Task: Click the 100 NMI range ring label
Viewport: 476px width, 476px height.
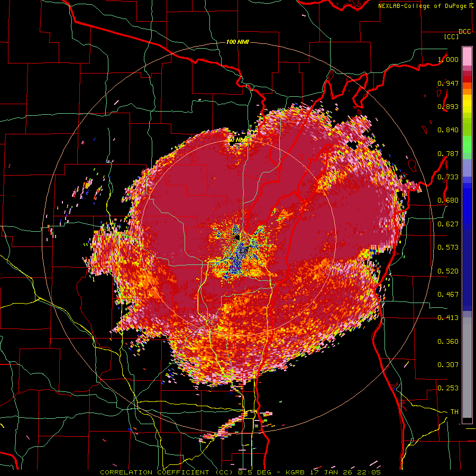Action: [x=237, y=42]
